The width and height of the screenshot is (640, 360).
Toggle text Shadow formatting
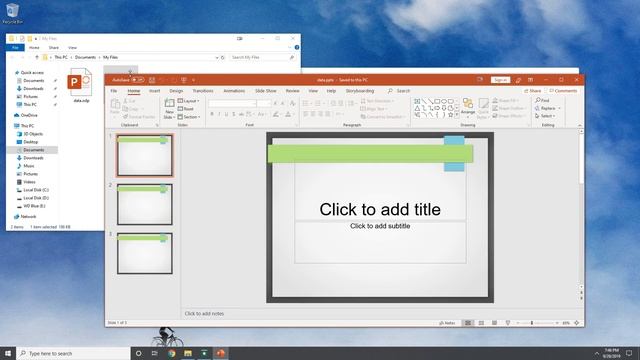234,115
